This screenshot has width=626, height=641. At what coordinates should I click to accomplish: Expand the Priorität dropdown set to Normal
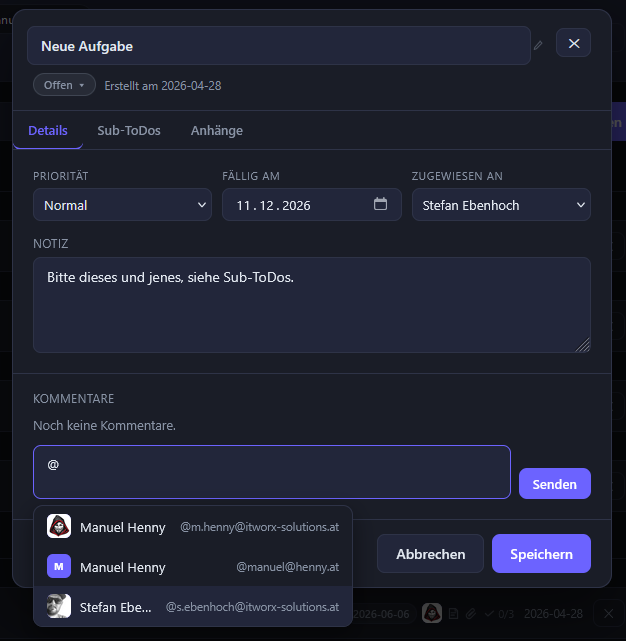[x=122, y=205]
